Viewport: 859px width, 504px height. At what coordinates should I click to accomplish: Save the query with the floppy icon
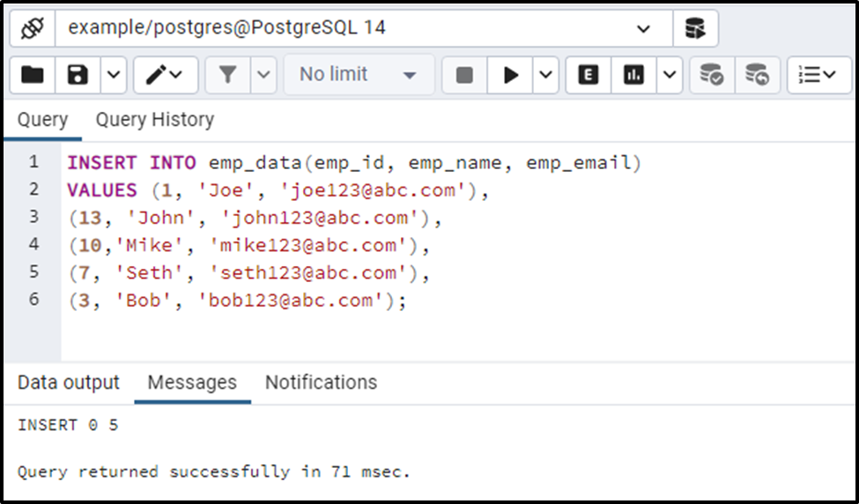[78, 75]
